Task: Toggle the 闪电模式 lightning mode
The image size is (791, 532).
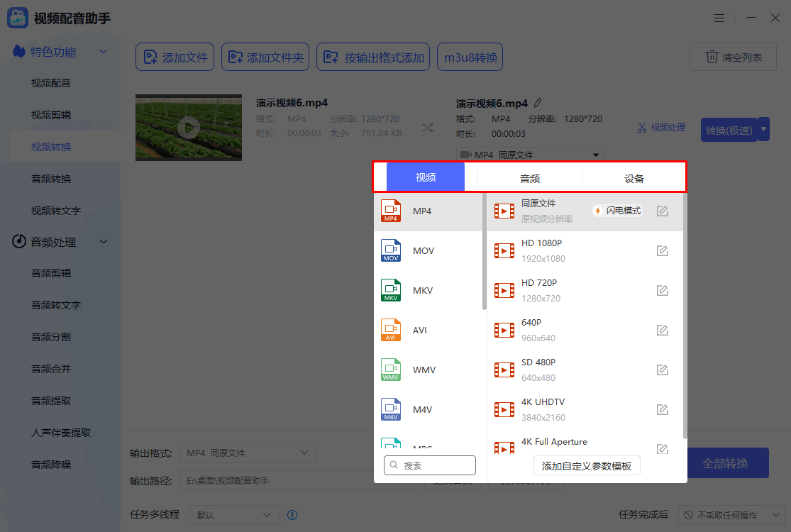Action: tap(618, 211)
